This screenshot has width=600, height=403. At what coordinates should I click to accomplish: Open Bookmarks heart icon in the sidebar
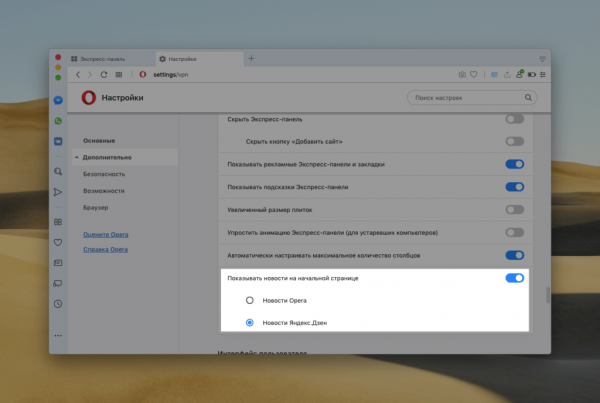point(58,242)
